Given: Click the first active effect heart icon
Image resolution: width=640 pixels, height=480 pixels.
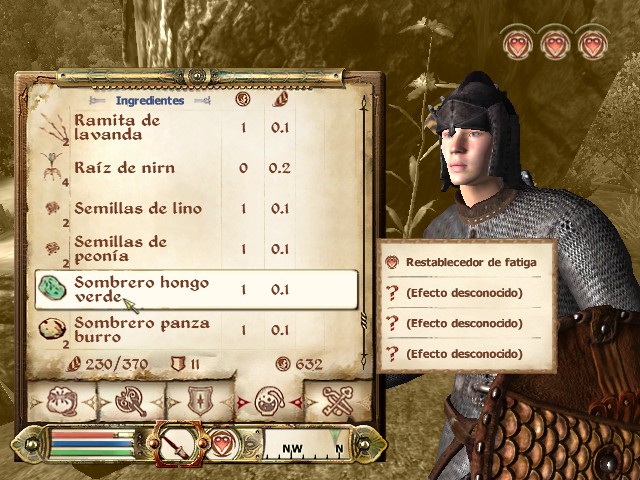Looking at the screenshot, I should click(x=518, y=42).
